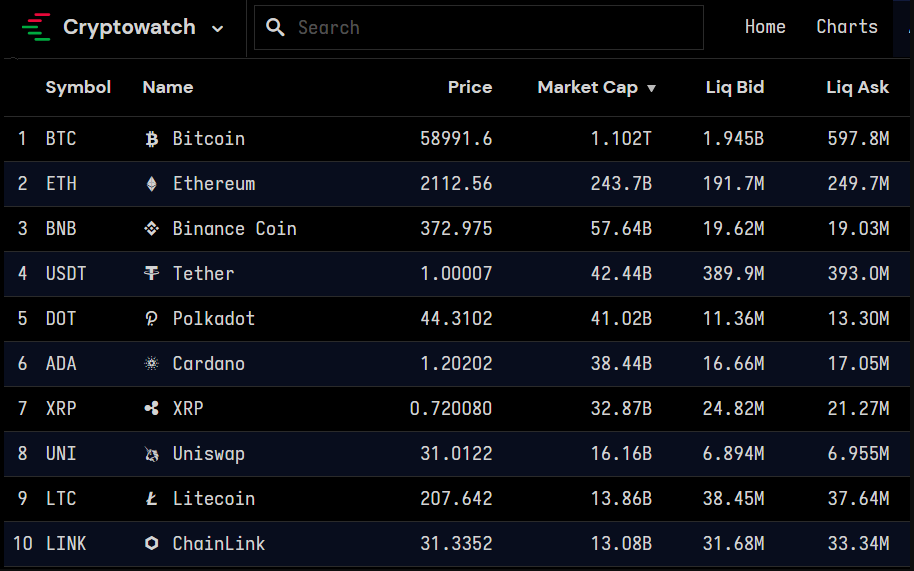Click Tether market cap 42.44B

(621, 273)
